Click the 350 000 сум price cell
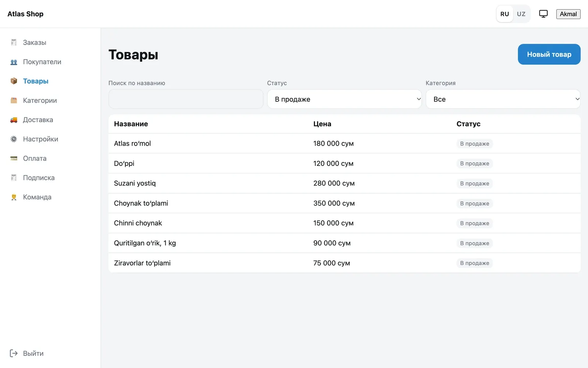 pyautogui.click(x=334, y=203)
